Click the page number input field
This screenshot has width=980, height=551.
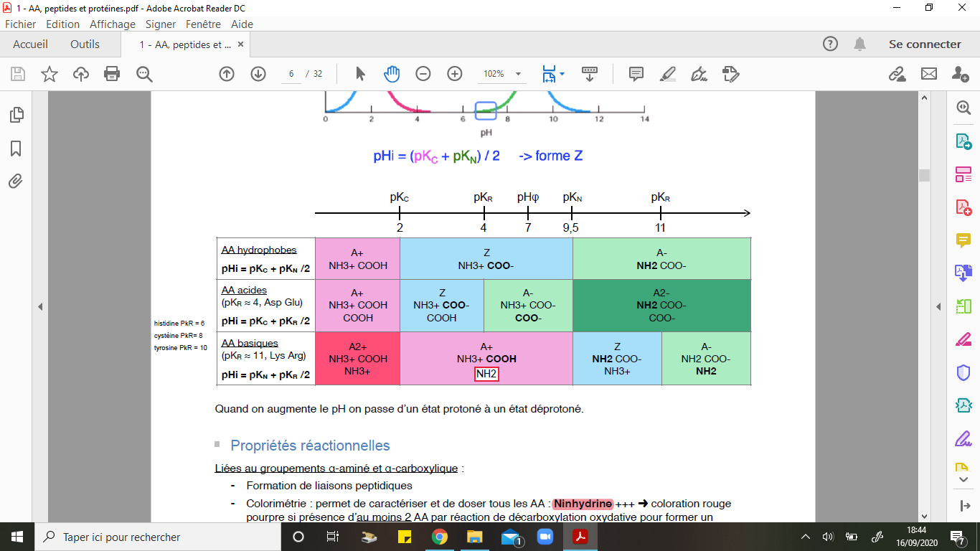291,74
